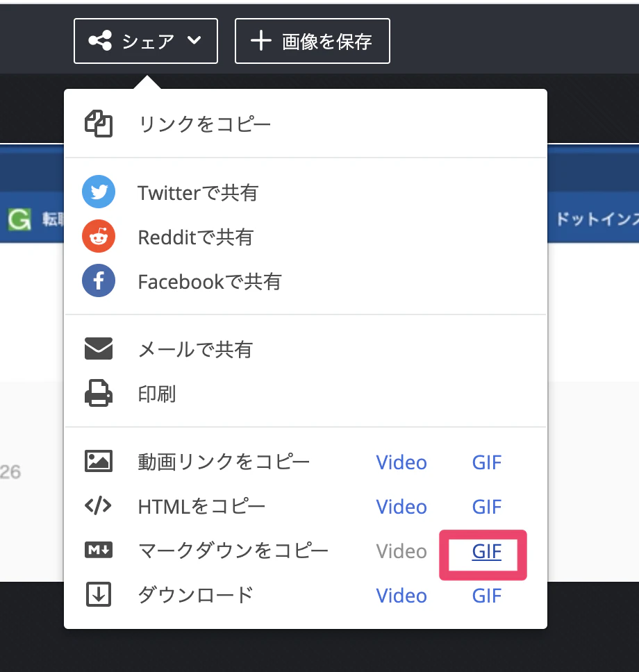Click Video link for ダウンロード
Image resolution: width=639 pixels, height=672 pixels.
pyautogui.click(x=401, y=596)
